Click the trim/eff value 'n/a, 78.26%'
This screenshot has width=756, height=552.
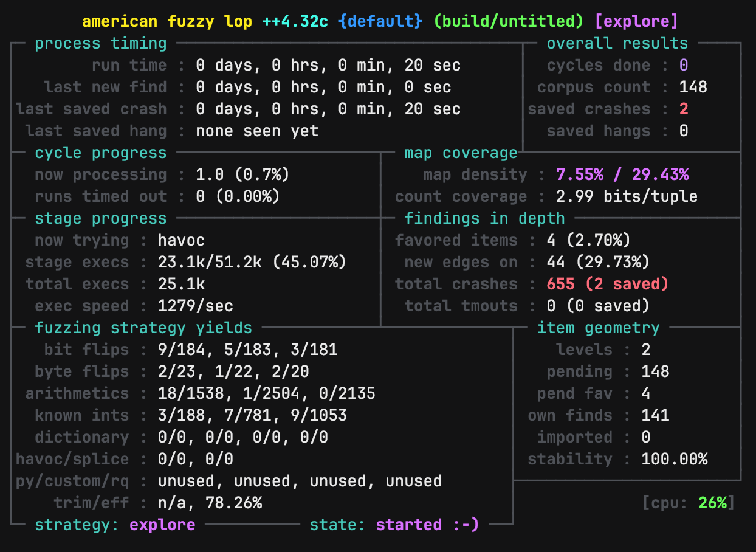210,503
